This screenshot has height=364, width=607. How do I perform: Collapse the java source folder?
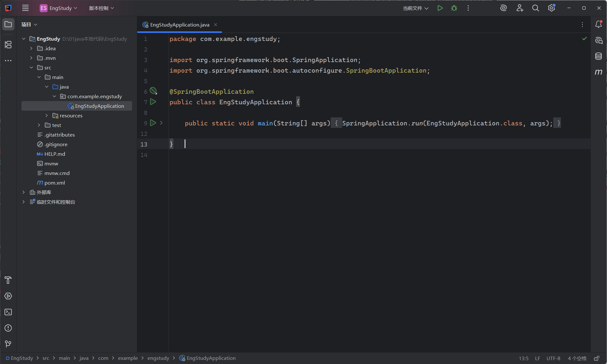coord(47,87)
